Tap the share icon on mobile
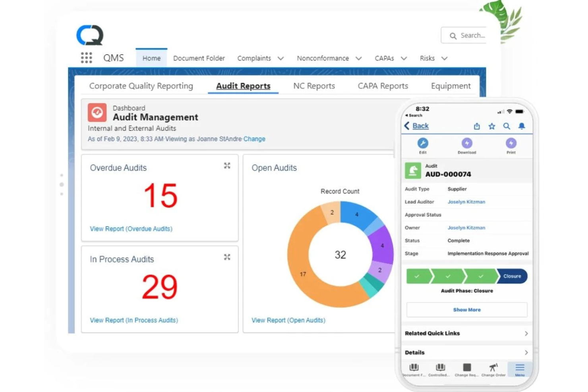 click(477, 126)
